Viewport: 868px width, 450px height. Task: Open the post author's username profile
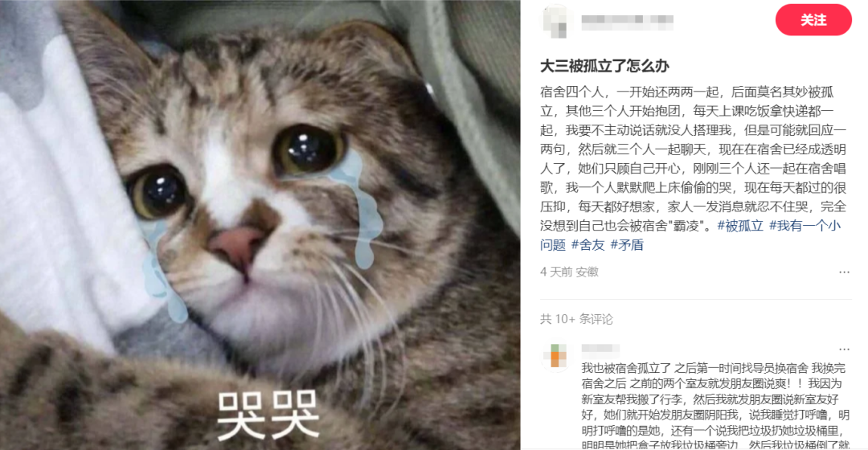coord(627,20)
